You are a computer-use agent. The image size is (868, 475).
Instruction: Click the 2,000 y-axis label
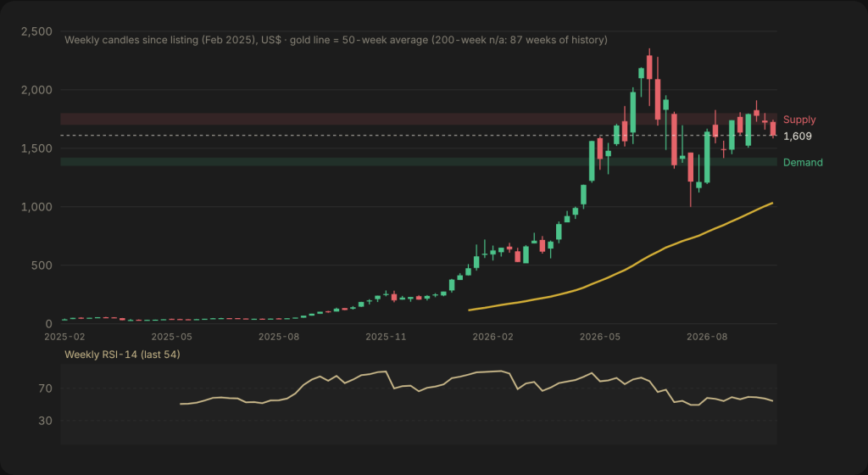pyautogui.click(x=36, y=90)
